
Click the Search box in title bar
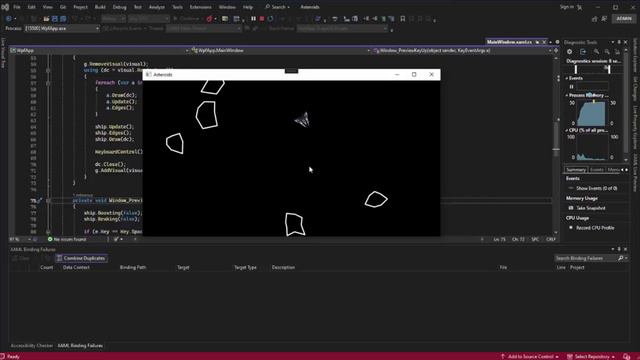[x=278, y=7]
